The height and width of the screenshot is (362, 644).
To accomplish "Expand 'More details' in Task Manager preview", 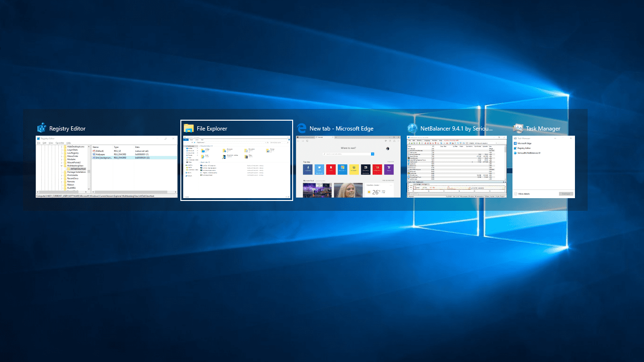I will click(523, 193).
